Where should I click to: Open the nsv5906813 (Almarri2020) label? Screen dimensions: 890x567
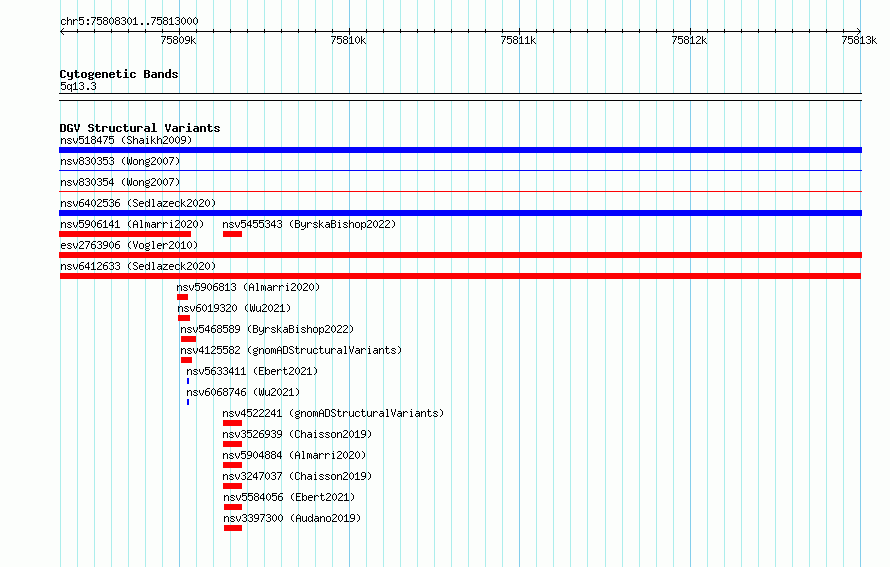coord(248,287)
